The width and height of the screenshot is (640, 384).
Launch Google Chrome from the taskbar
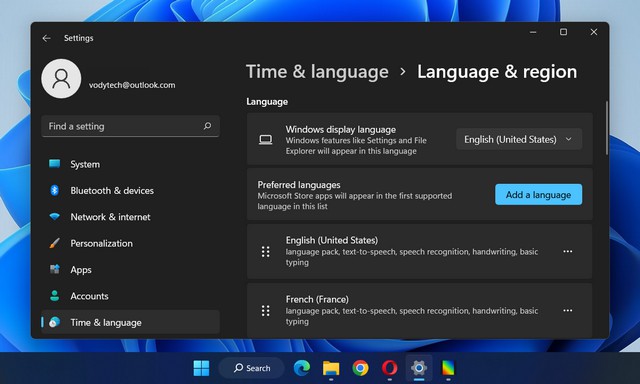[360, 368]
